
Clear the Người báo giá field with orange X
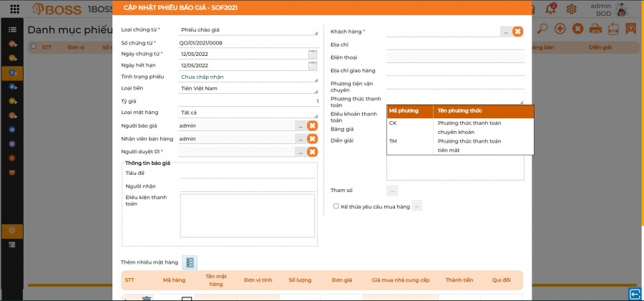312,126
